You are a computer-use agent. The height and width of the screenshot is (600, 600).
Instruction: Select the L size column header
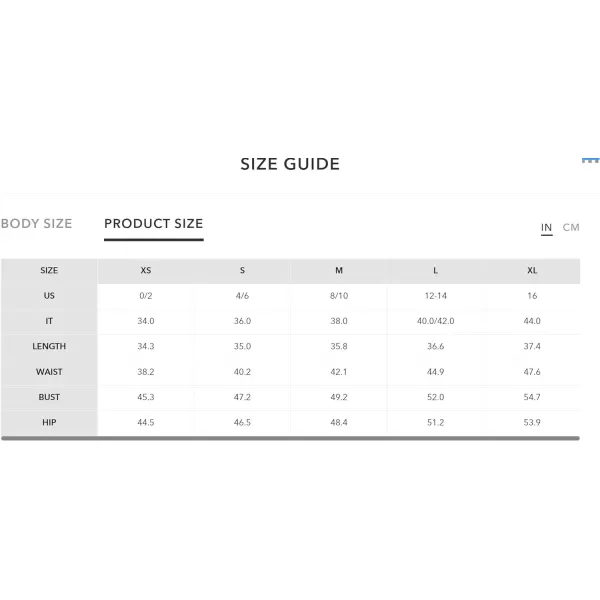[x=435, y=271]
